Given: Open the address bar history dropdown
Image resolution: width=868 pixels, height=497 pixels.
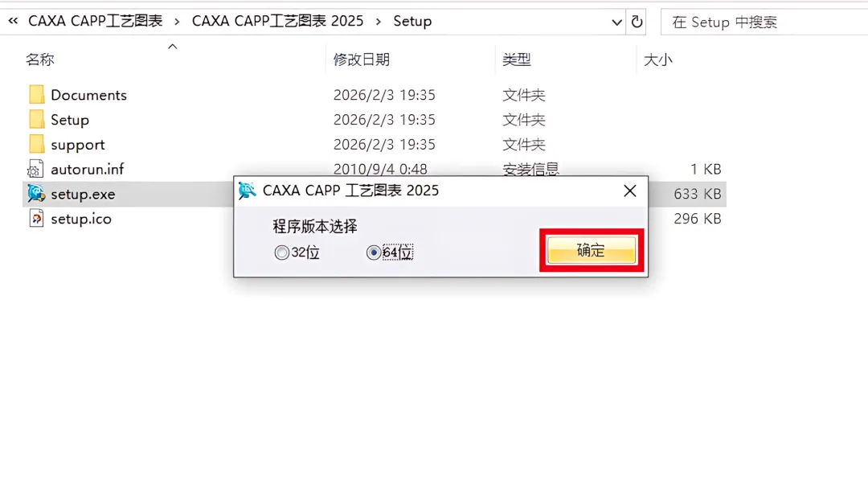Looking at the screenshot, I should [616, 23].
